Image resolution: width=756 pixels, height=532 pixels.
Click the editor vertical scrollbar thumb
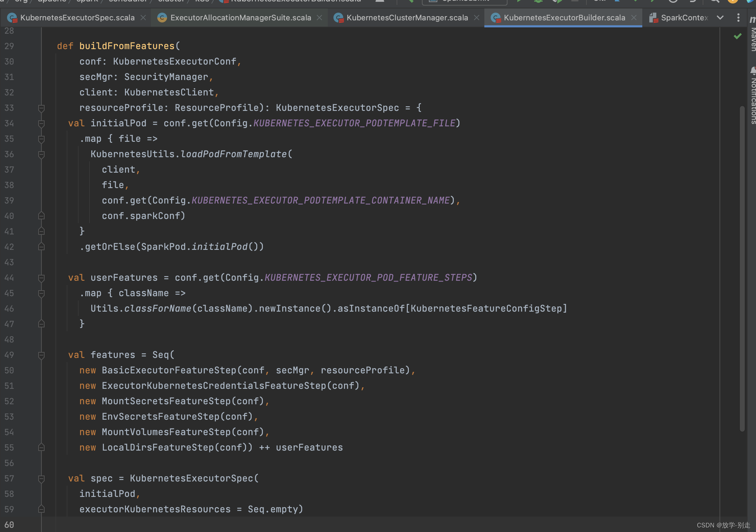742,268
